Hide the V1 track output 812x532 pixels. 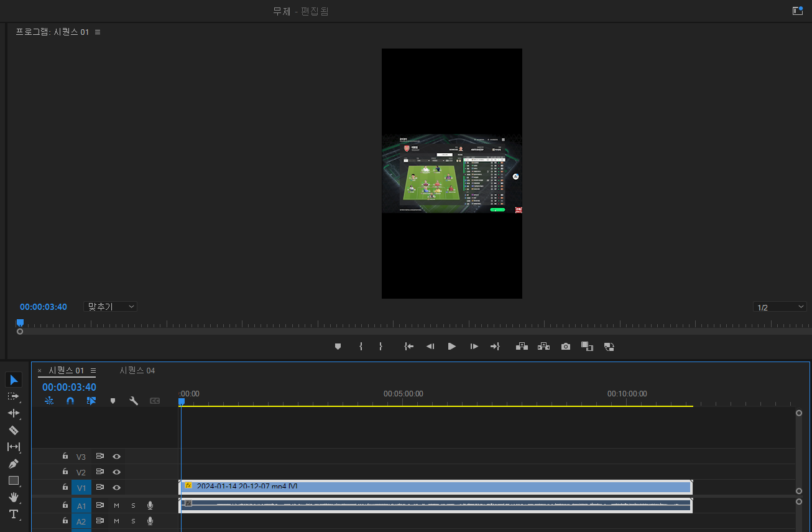(116, 487)
